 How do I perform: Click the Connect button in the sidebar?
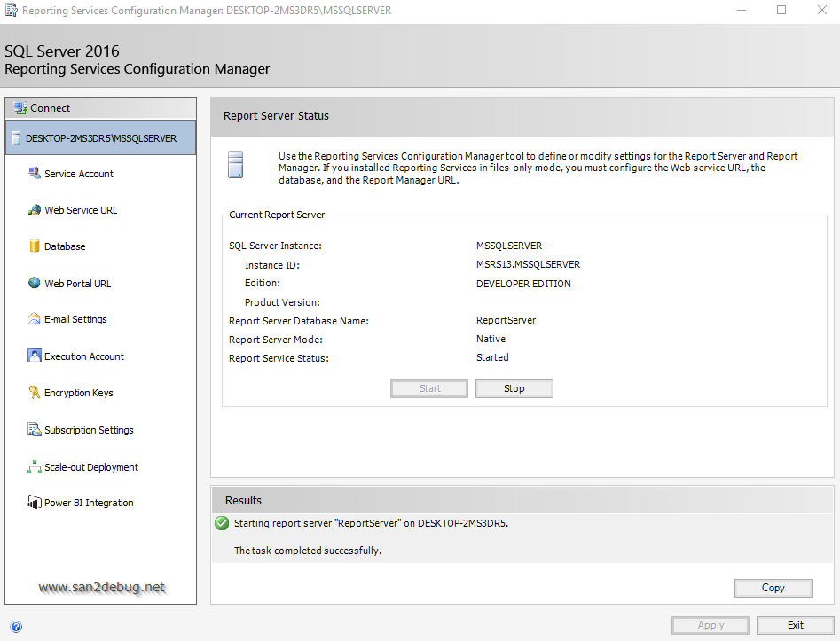51,108
